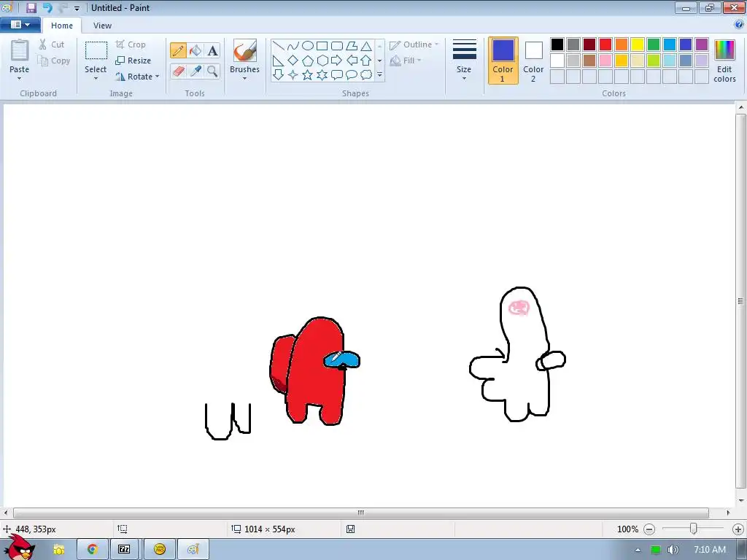The image size is (747, 560).
Task: Choose the Oval shape
Action: [308, 46]
